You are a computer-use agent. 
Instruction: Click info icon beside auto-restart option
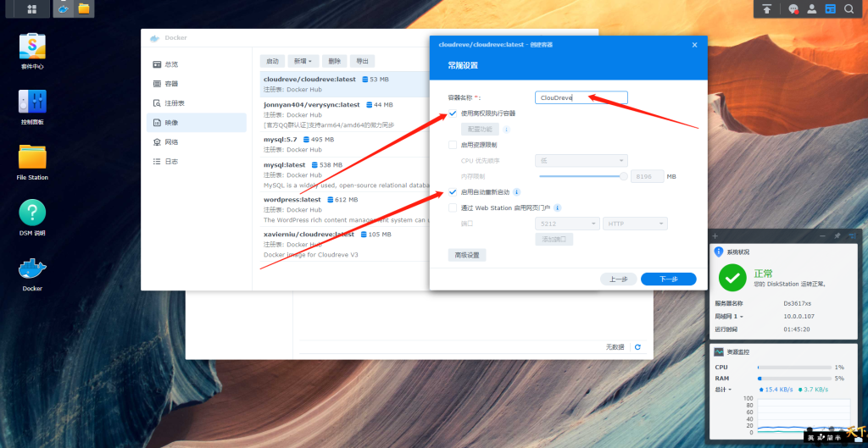coord(516,192)
